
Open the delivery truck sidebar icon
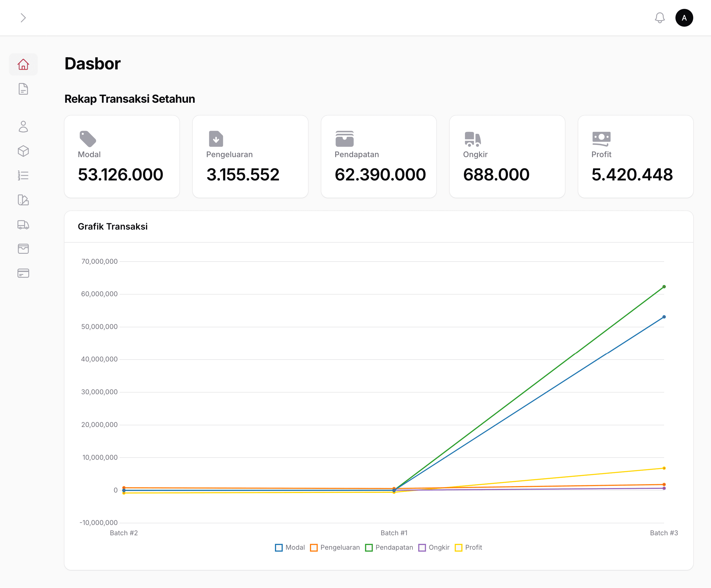point(23,225)
